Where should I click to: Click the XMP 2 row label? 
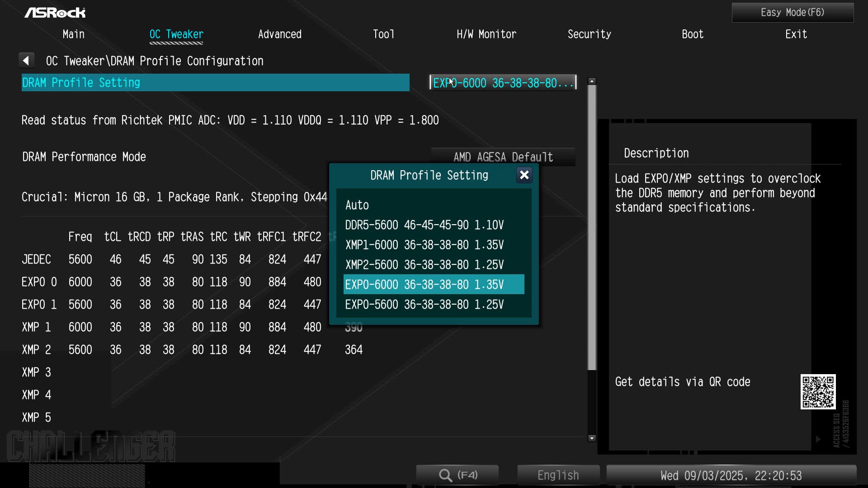pyautogui.click(x=36, y=350)
